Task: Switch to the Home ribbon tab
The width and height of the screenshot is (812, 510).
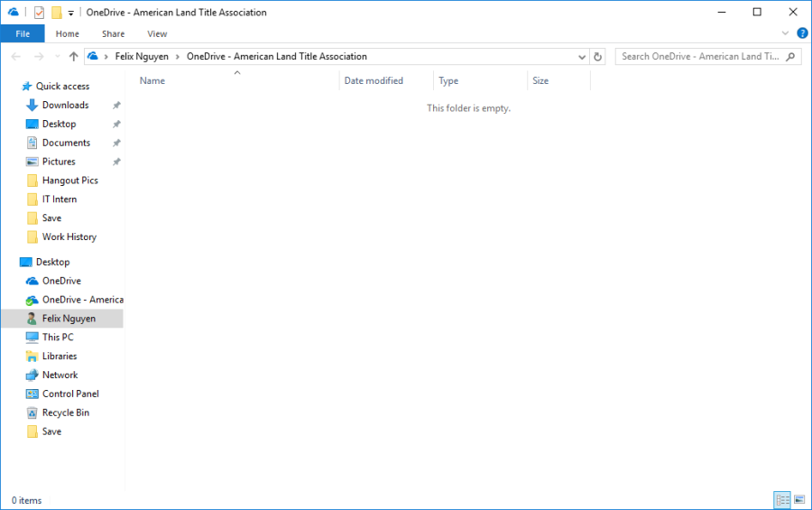Action: pyautogui.click(x=68, y=33)
